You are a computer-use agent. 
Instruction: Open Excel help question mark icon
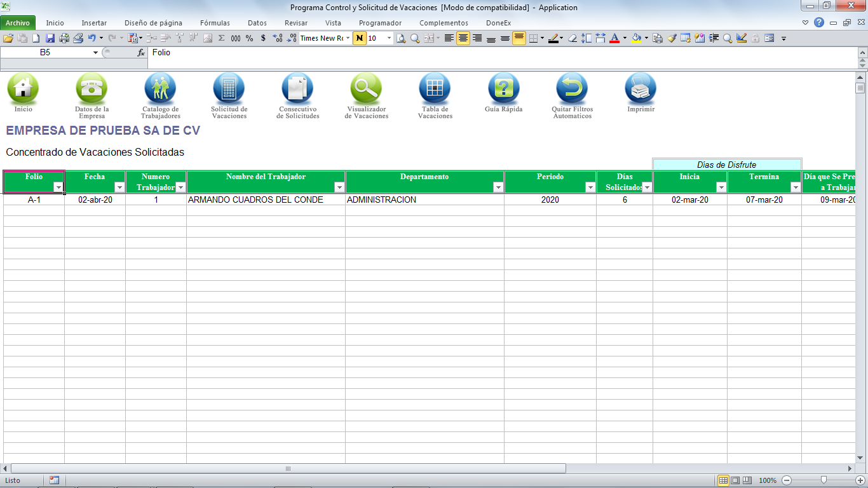(819, 23)
